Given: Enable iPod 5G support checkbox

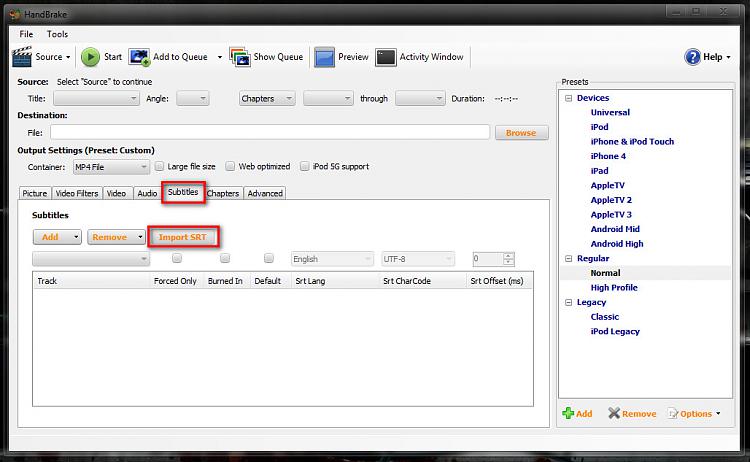Looking at the screenshot, I should click(304, 166).
